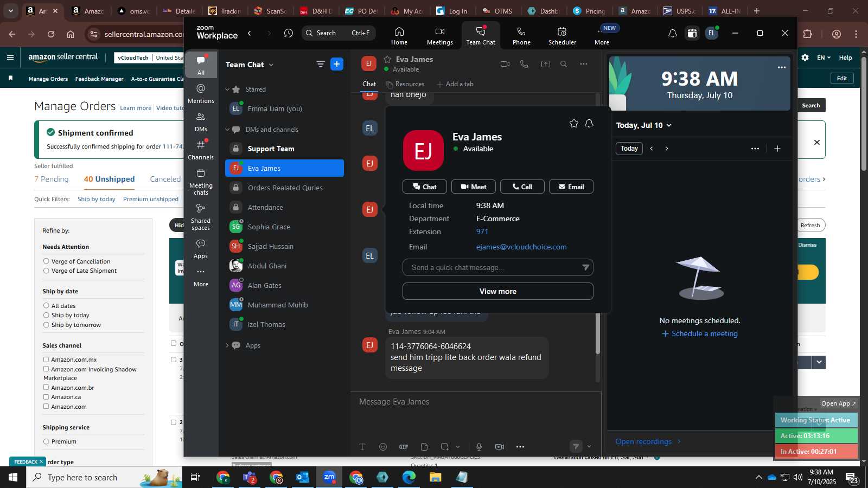
Task: Open Meeting chats in sidebar
Action: click(x=201, y=182)
